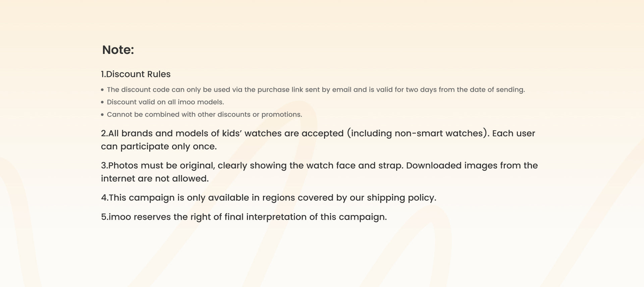
Task: Click the "Discount valid on all imoo models" line
Action: tap(165, 102)
